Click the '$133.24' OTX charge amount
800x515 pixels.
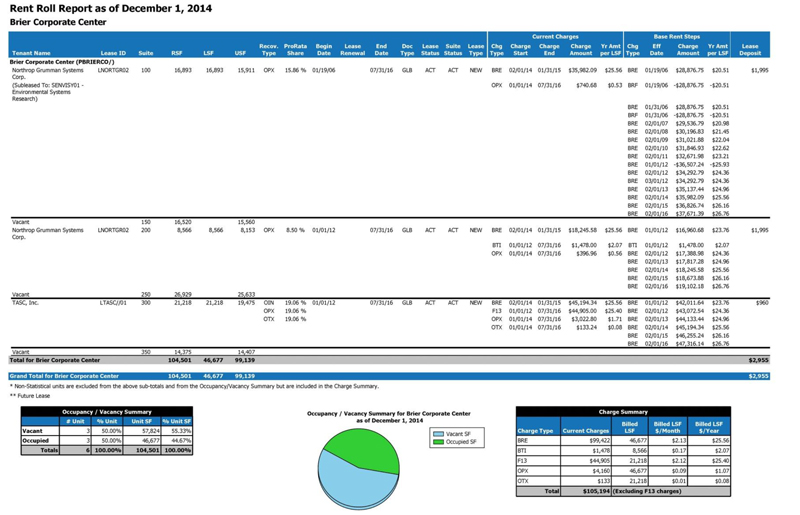click(x=586, y=327)
